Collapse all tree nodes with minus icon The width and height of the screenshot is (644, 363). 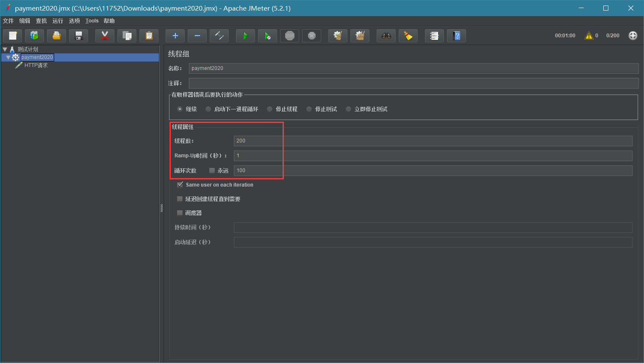click(197, 36)
